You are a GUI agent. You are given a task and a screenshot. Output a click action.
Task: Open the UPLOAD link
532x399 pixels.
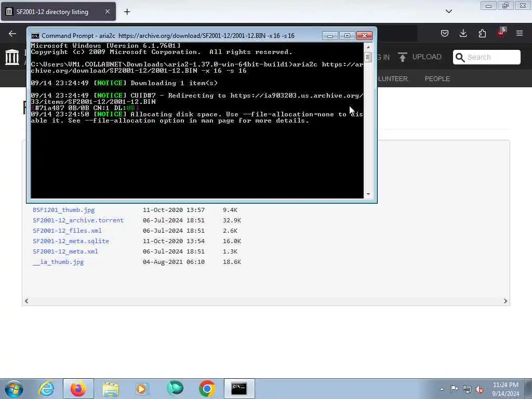click(x=427, y=57)
